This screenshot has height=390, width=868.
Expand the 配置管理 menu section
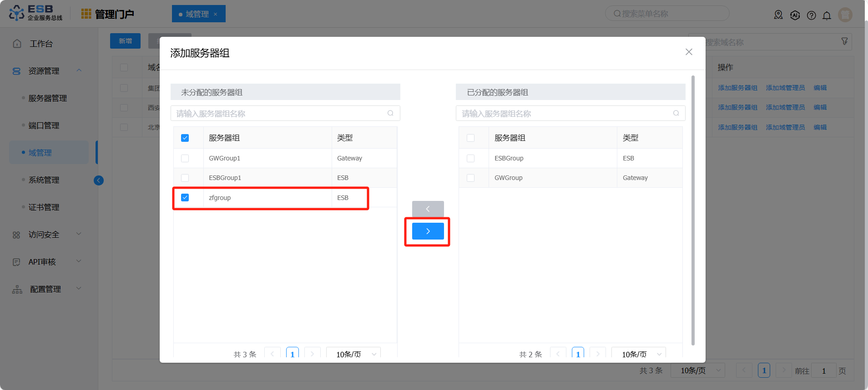(79, 289)
